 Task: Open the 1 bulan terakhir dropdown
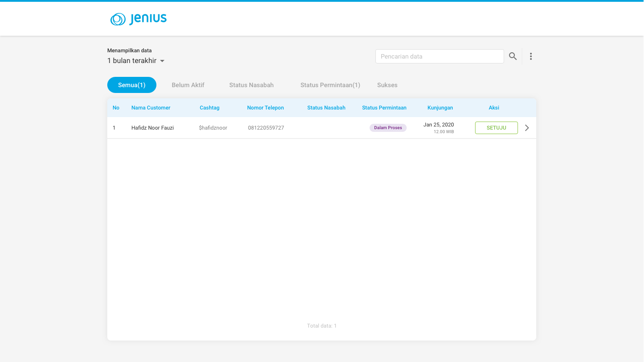(x=136, y=61)
